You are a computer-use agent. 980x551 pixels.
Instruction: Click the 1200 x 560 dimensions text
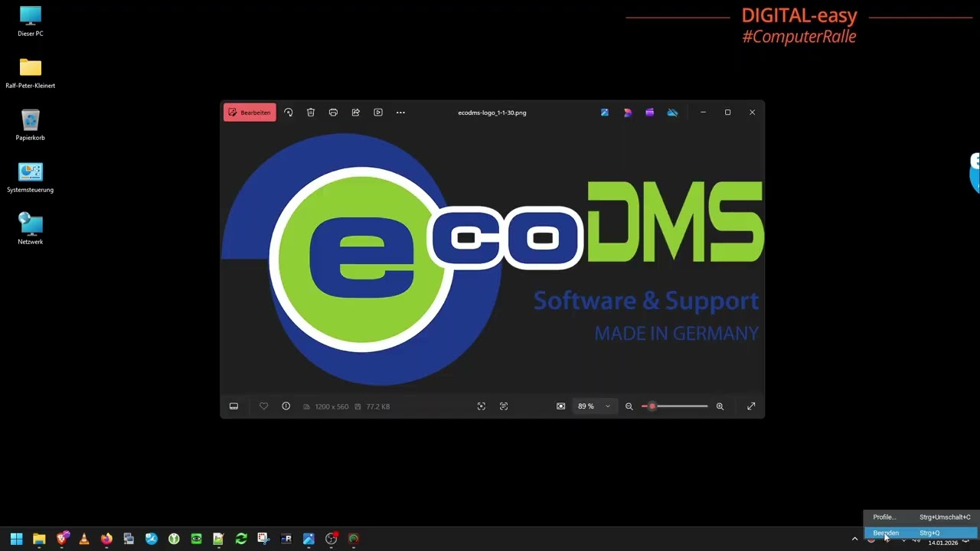pos(332,406)
